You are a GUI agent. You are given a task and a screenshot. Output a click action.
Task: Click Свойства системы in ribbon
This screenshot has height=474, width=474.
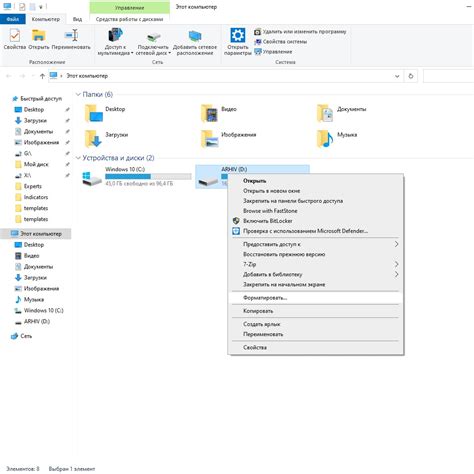[x=281, y=42]
